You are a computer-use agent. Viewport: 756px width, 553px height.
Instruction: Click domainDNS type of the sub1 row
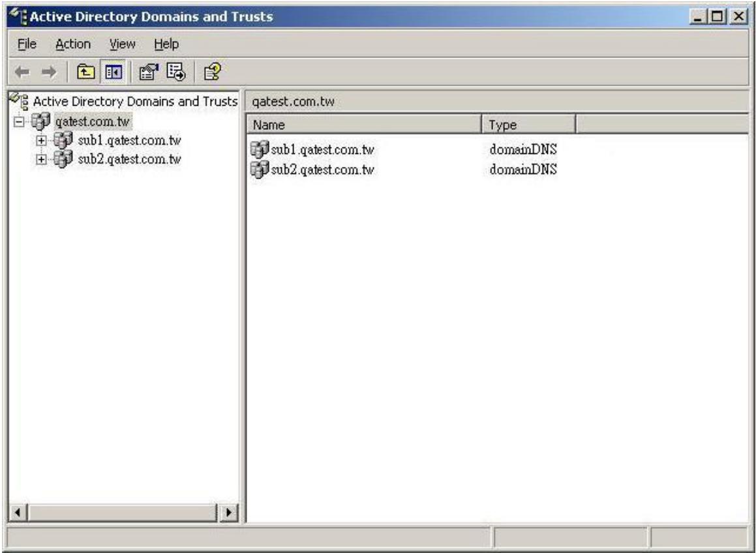523,149
